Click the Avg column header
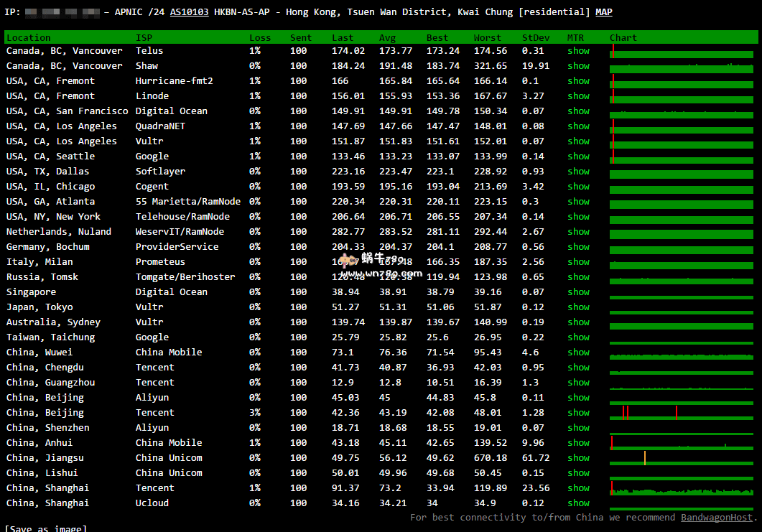Image resolution: width=762 pixels, height=532 pixels. point(387,38)
